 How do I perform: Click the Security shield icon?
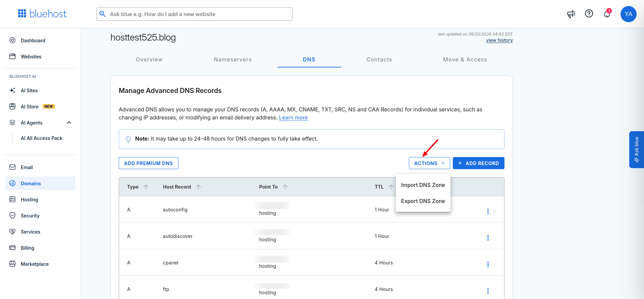tap(12, 215)
